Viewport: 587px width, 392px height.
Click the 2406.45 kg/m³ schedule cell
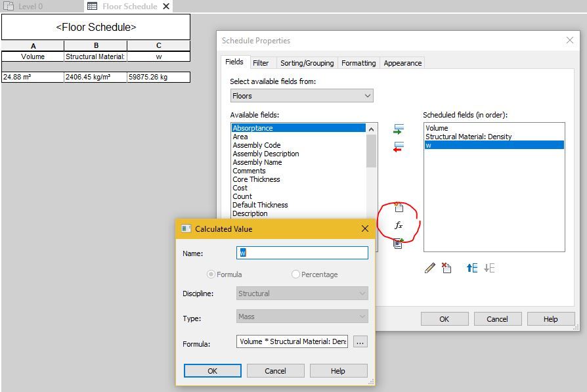[95, 77]
